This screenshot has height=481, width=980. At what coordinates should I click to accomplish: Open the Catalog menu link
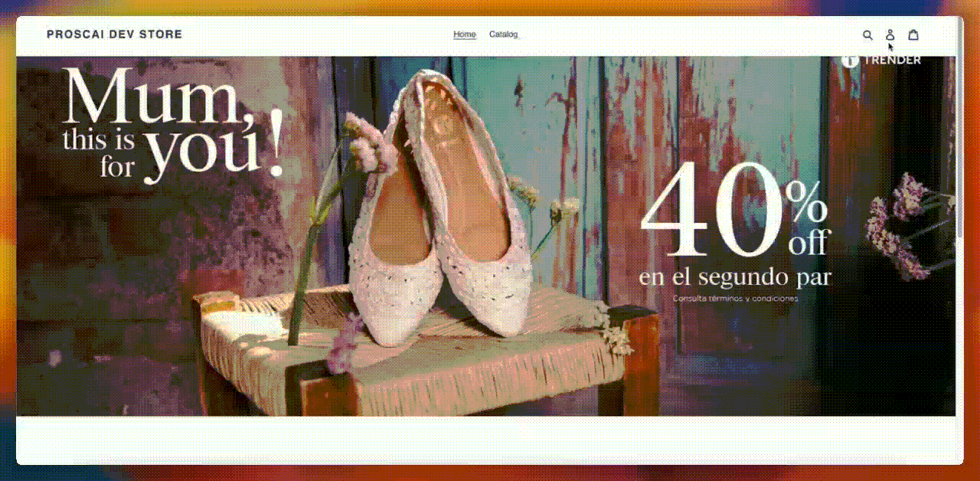point(504,34)
